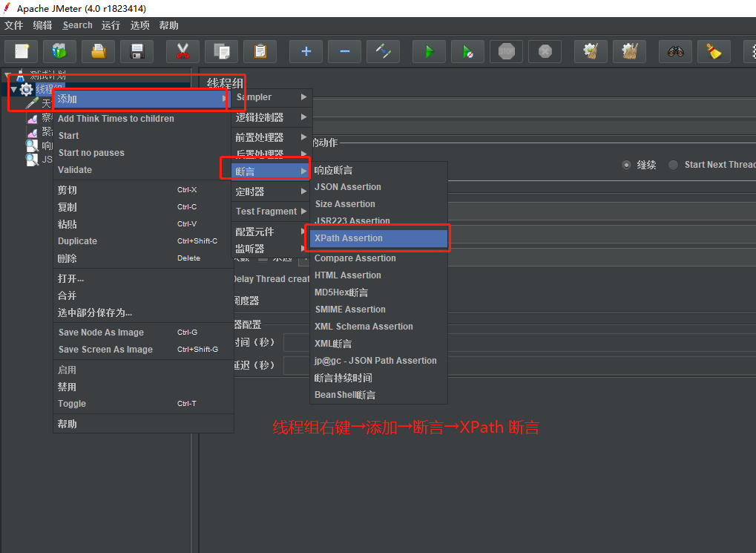Expand the Sampler submenu
Image resolution: width=756 pixels, height=553 pixels.
click(x=272, y=97)
